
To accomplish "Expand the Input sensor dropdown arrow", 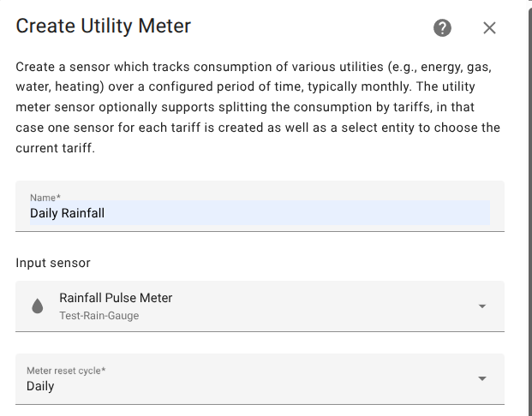I will (x=482, y=306).
